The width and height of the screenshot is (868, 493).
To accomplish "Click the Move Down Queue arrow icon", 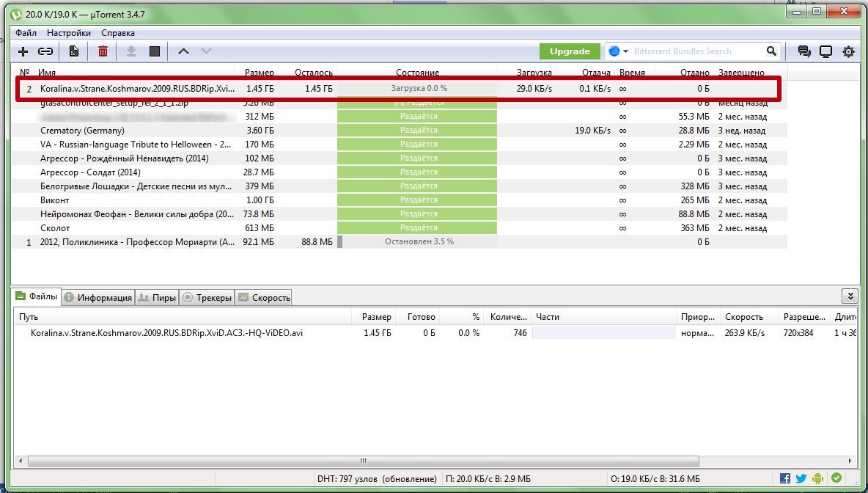I will point(207,51).
